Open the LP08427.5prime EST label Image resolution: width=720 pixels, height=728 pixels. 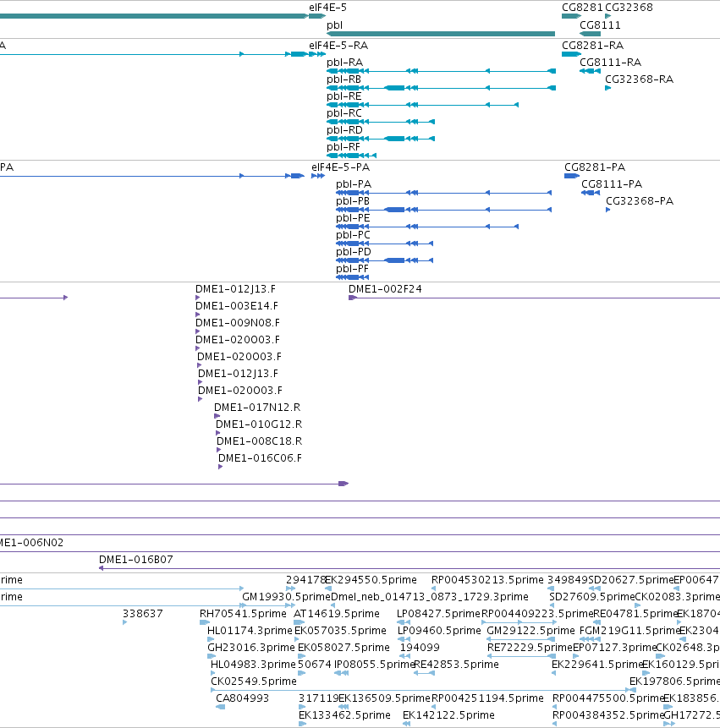click(x=438, y=614)
